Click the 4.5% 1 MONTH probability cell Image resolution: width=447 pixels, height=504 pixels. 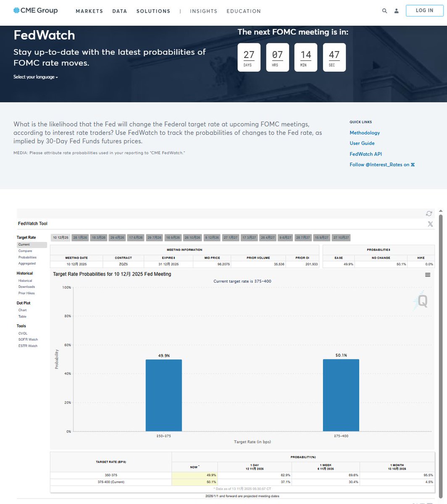[x=397, y=482]
